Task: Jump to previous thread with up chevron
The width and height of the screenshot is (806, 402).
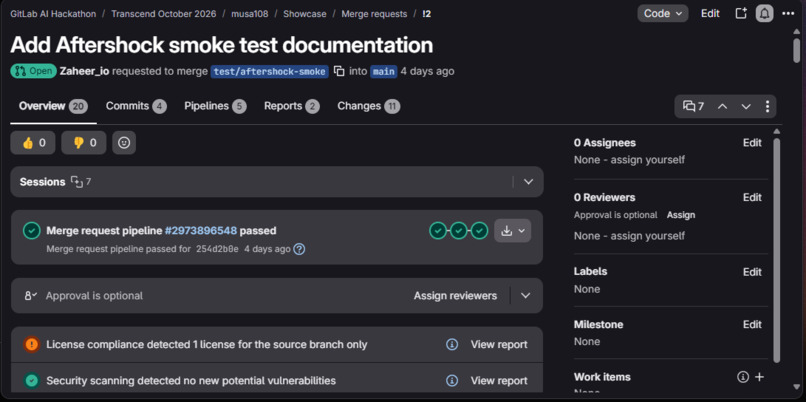Action: (722, 106)
